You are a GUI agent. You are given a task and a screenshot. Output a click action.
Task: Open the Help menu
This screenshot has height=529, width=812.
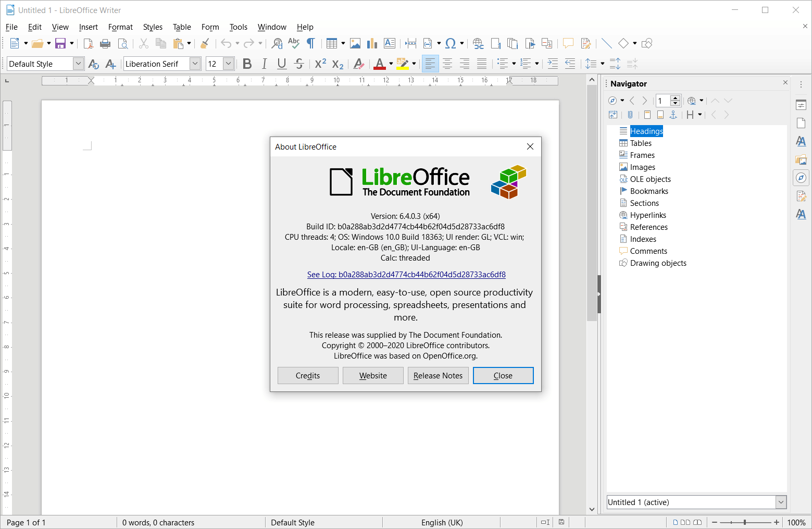click(305, 27)
